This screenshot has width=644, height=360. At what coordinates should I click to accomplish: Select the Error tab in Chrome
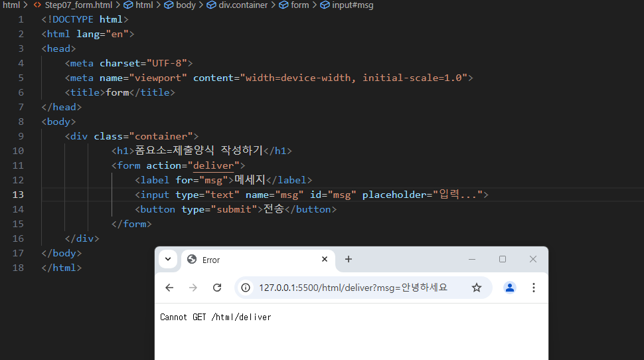tap(258, 260)
